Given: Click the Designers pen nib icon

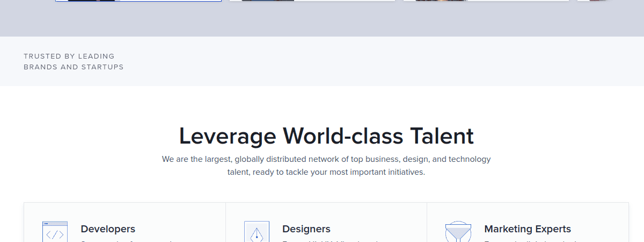Looking at the screenshot, I should pos(257,232).
